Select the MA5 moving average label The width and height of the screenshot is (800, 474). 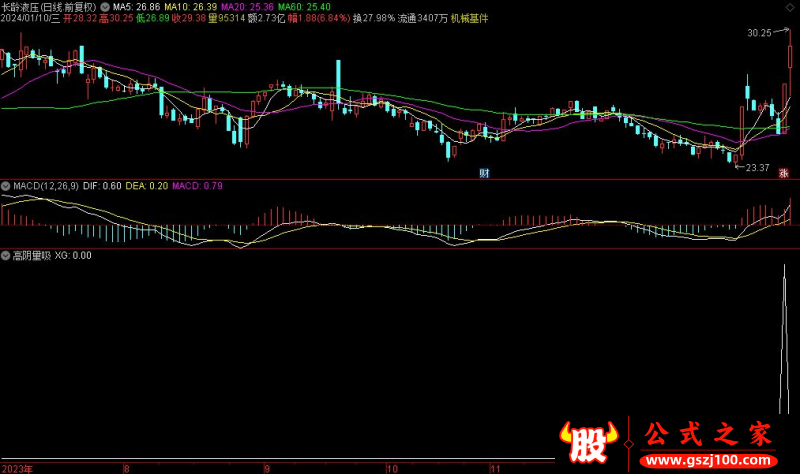[131, 6]
